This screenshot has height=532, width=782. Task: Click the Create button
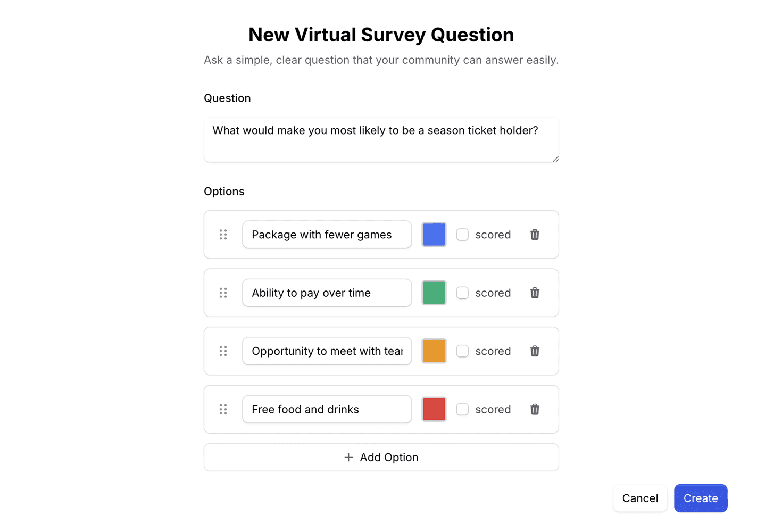[700, 498]
